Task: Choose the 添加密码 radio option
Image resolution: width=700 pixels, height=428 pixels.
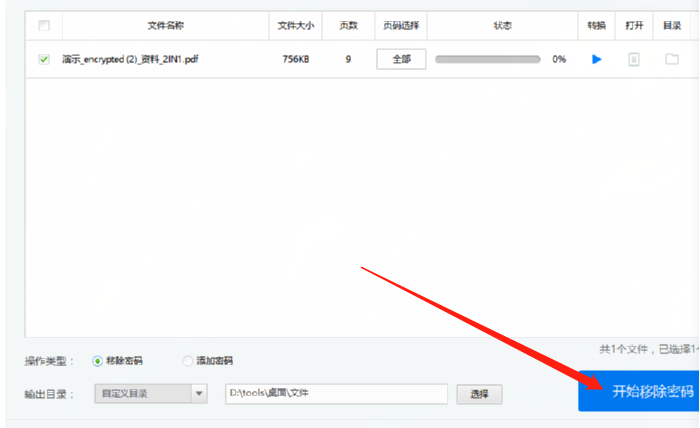Action: [188, 361]
